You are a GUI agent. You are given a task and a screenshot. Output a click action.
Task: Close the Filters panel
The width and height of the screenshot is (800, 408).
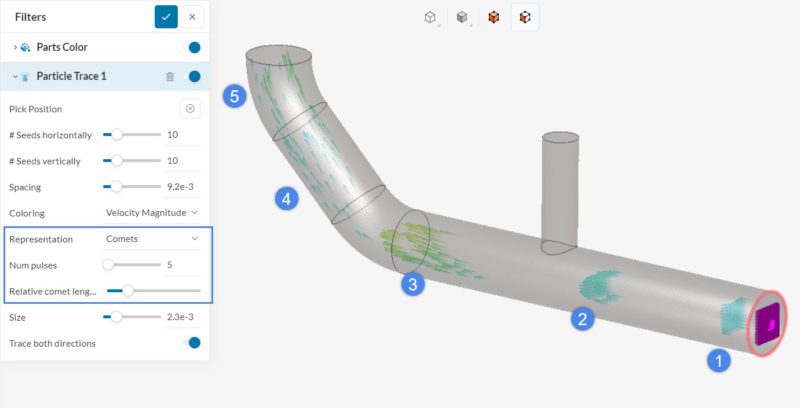click(192, 16)
